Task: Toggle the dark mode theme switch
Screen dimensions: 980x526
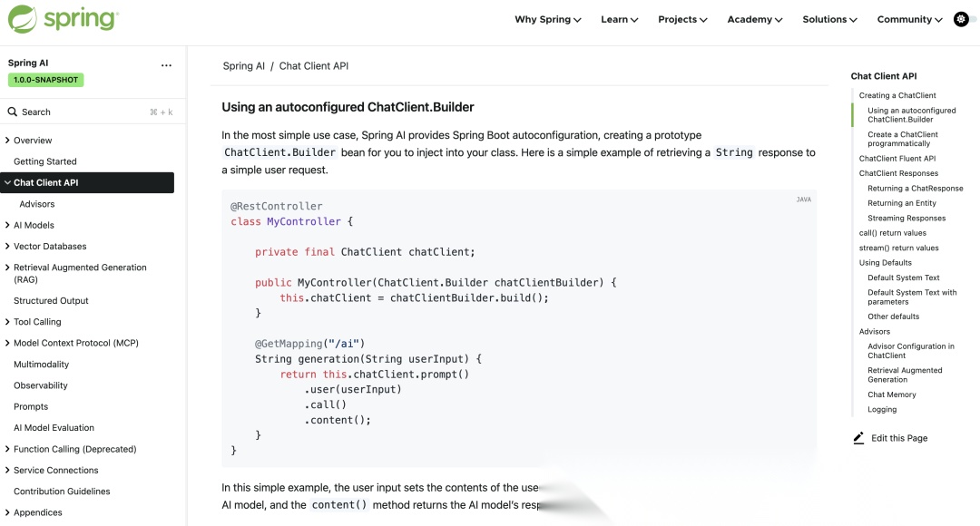Action: coord(965,19)
